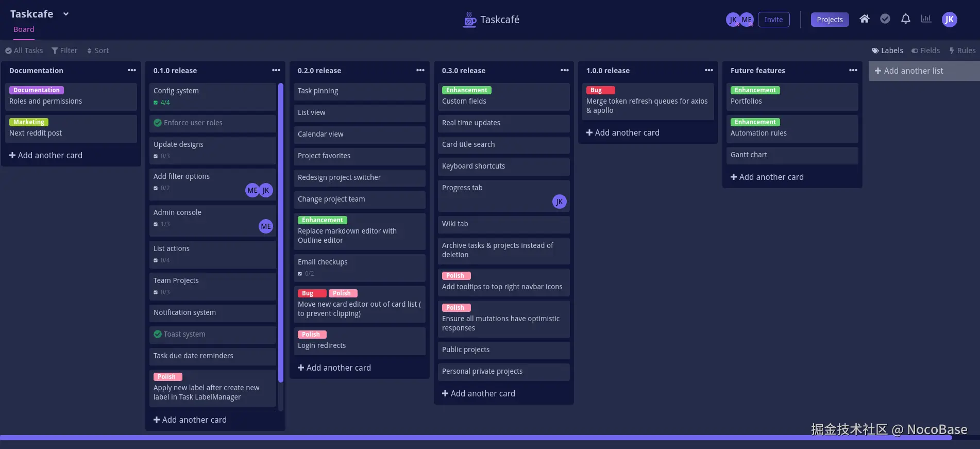Viewport: 980px width, 449px height.
Task: Click red Bug label on Merge token card
Action: point(600,90)
